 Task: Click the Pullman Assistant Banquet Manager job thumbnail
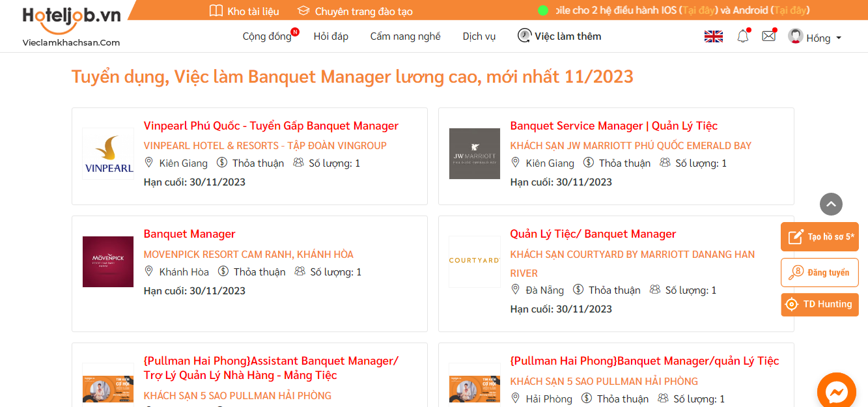108,389
